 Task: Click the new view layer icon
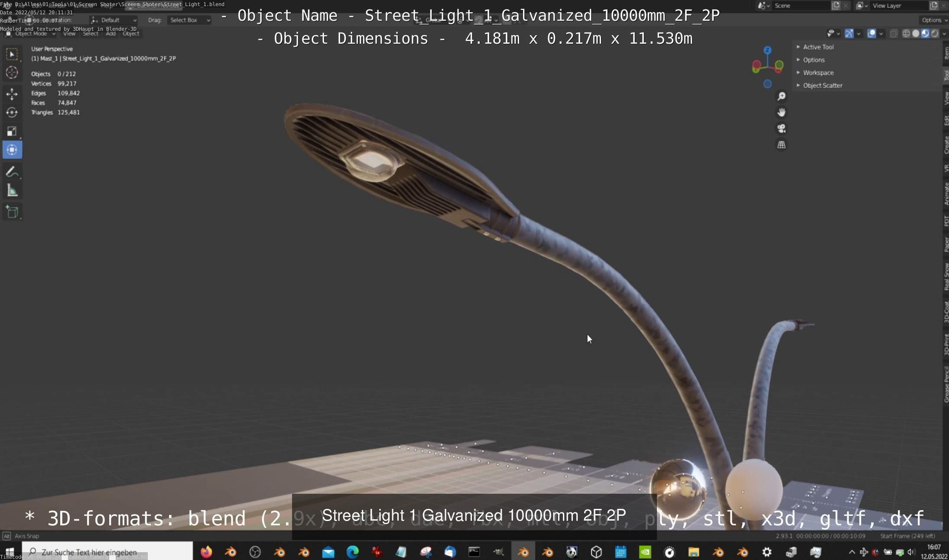point(934,6)
